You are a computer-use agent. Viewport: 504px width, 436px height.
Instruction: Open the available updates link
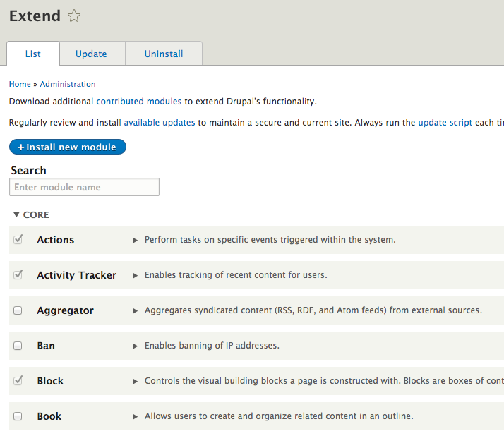(x=160, y=123)
